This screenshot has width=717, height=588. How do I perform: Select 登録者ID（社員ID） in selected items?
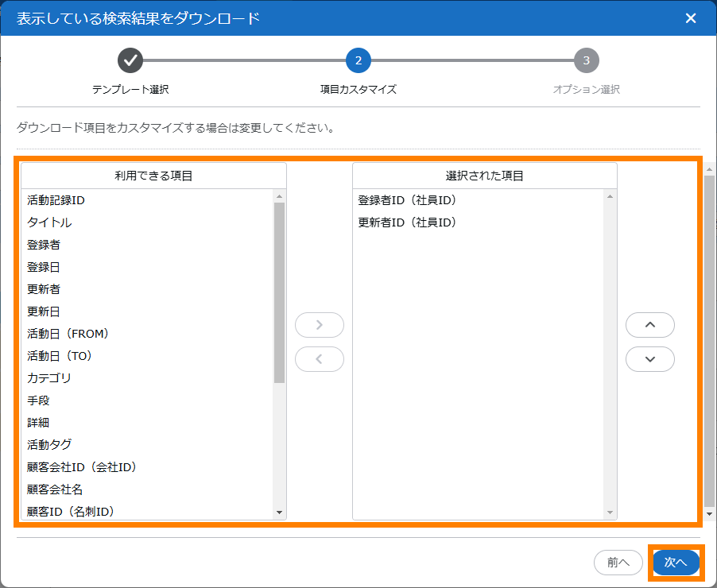tap(408, 200)
